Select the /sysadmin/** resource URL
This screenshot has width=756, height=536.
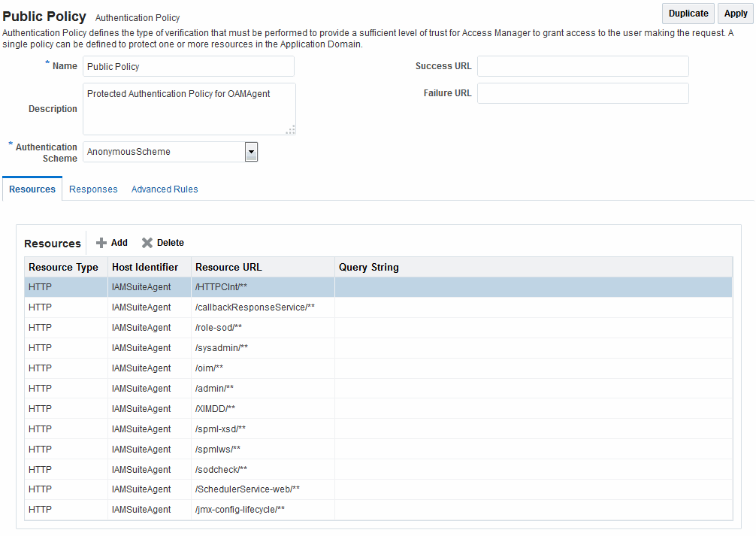coord(221,348)
